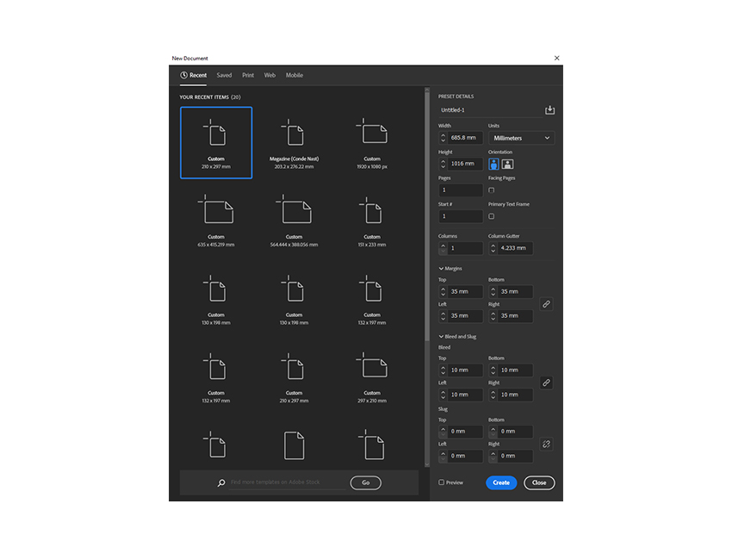Click the Bleed Right 10 mm field
The height and width of the screenshot is (560, 732).
[515, 395]
